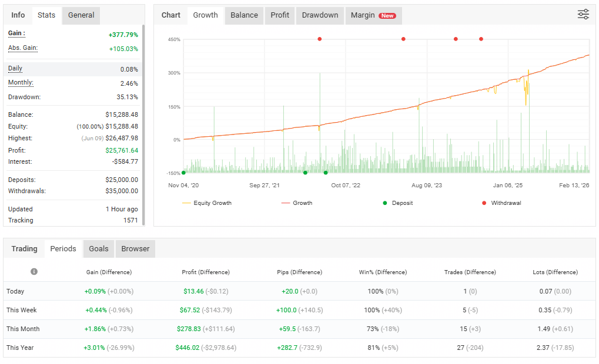Screen dimensions: 599x364
Task: Open the General tab in info panel
Action: pyautogui.click(x=81, y=15)
